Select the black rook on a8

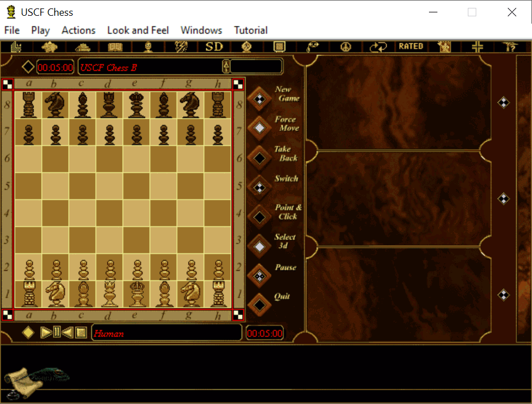[x=29, y=105]
